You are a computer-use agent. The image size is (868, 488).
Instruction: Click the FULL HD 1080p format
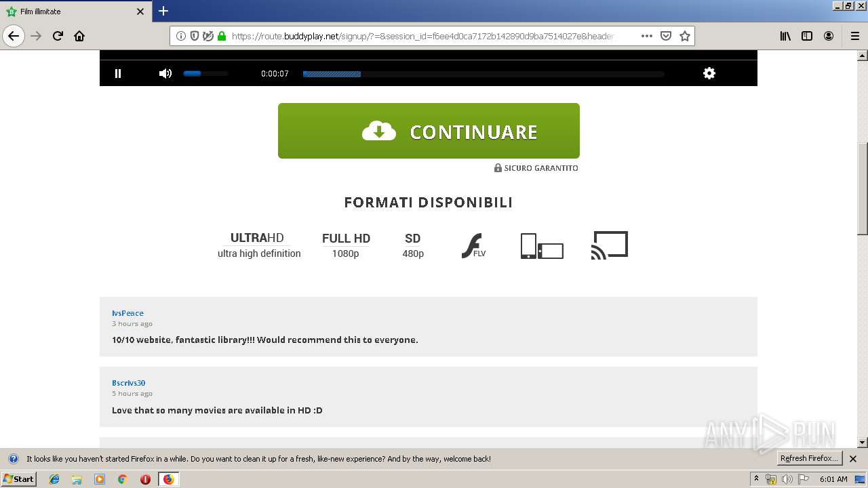[346, 245]
